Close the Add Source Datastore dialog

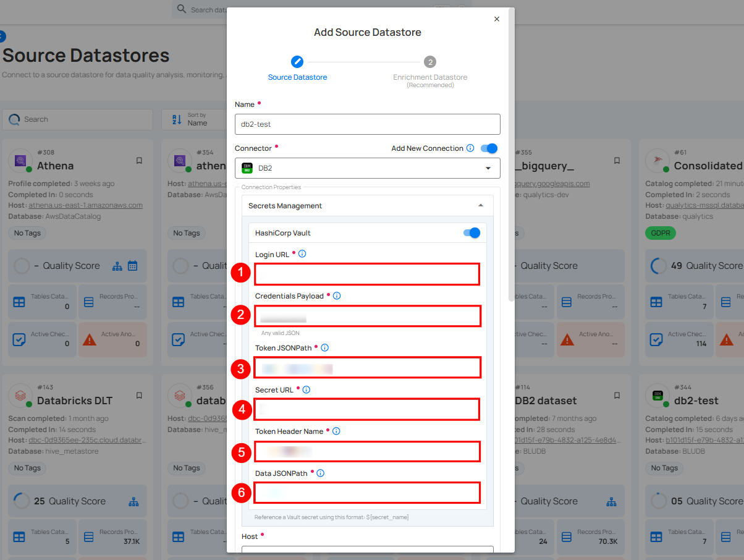[497, 19]
